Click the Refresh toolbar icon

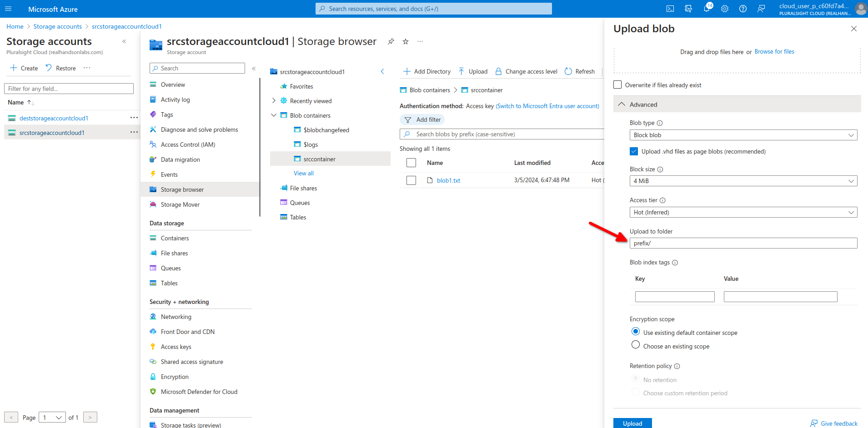click(x=568, y=71)
